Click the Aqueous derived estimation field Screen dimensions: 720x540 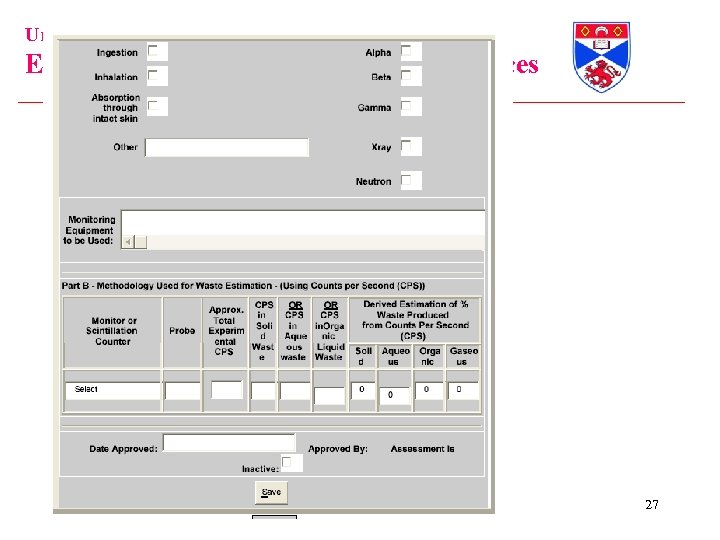click(394, 395)
